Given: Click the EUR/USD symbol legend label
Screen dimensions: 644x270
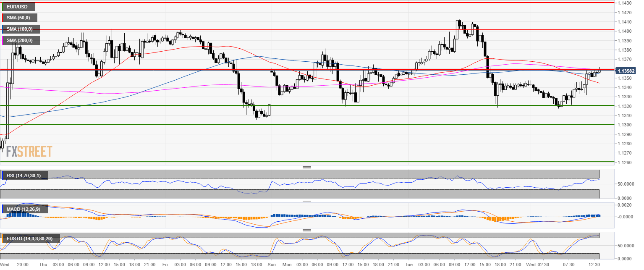Looking at the screenshot, I should click(x=18, y=7).
